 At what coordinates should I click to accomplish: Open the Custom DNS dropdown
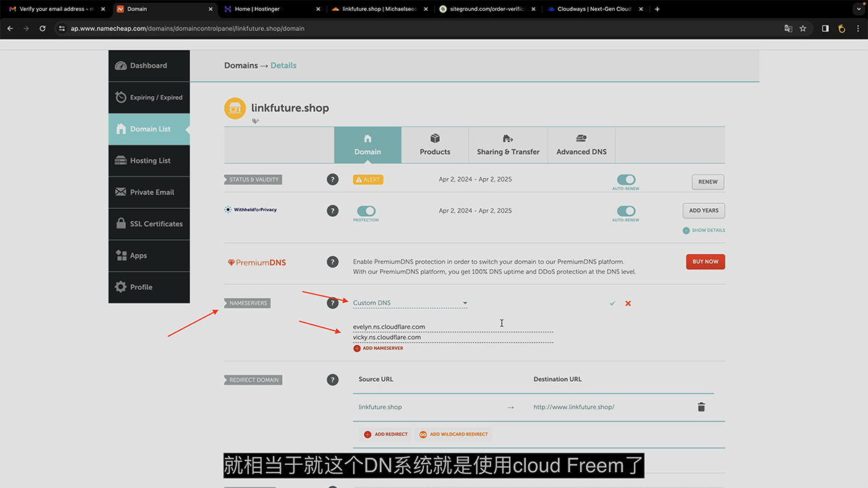pyautogui.click(x=410, y=303)
